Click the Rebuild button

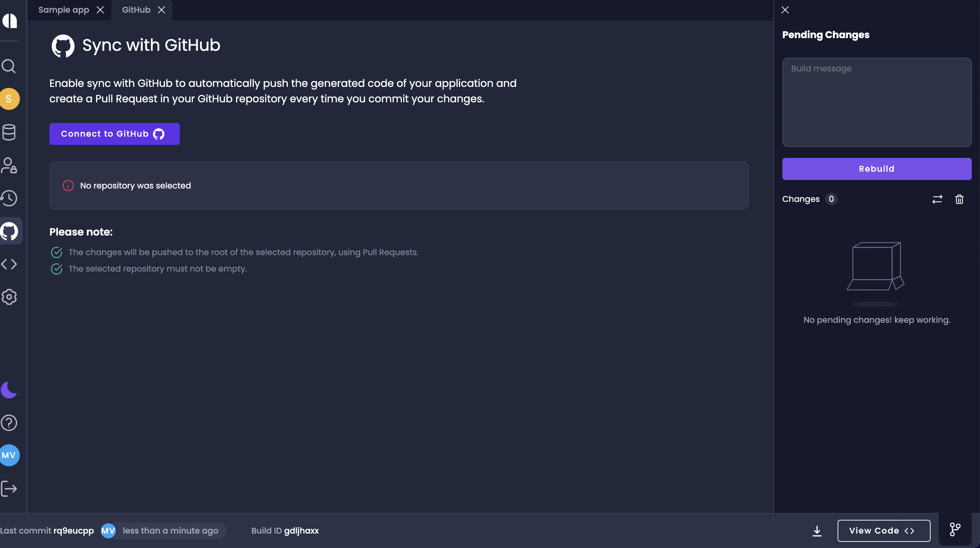pos(876,169)
